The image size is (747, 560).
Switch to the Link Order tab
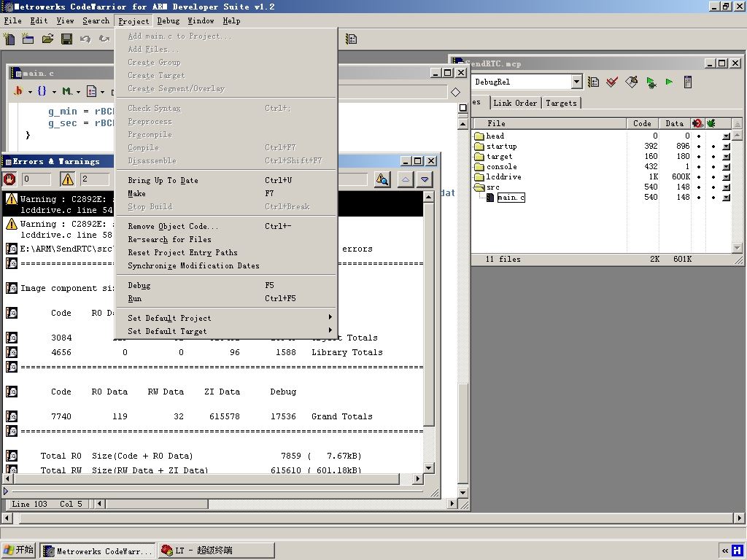click(514, 103)
